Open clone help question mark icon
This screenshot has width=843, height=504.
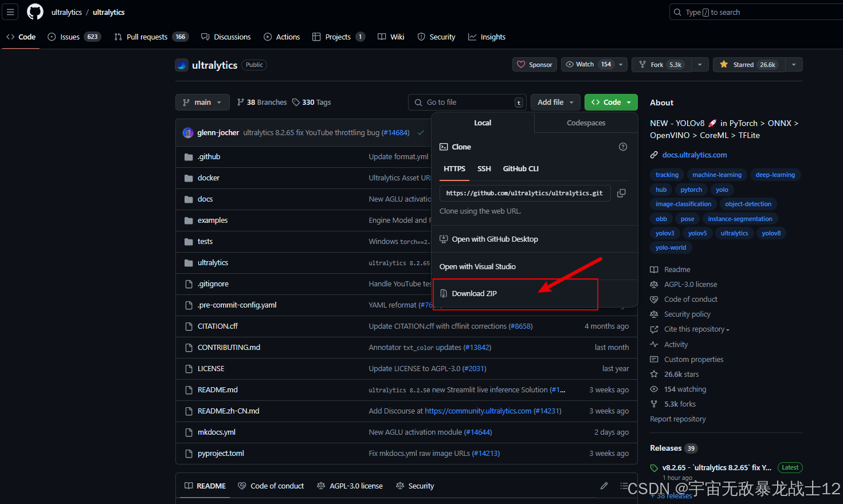click(x=623, y=147)
